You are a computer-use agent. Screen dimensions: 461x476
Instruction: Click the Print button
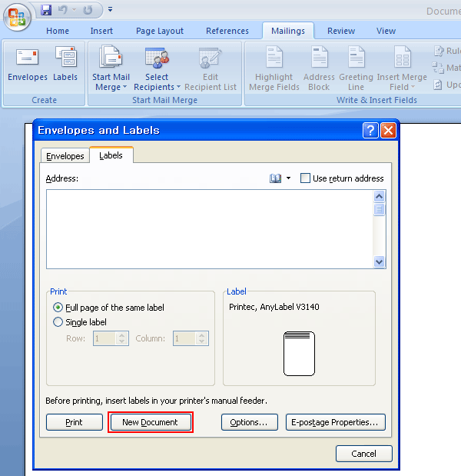[75, 422]
